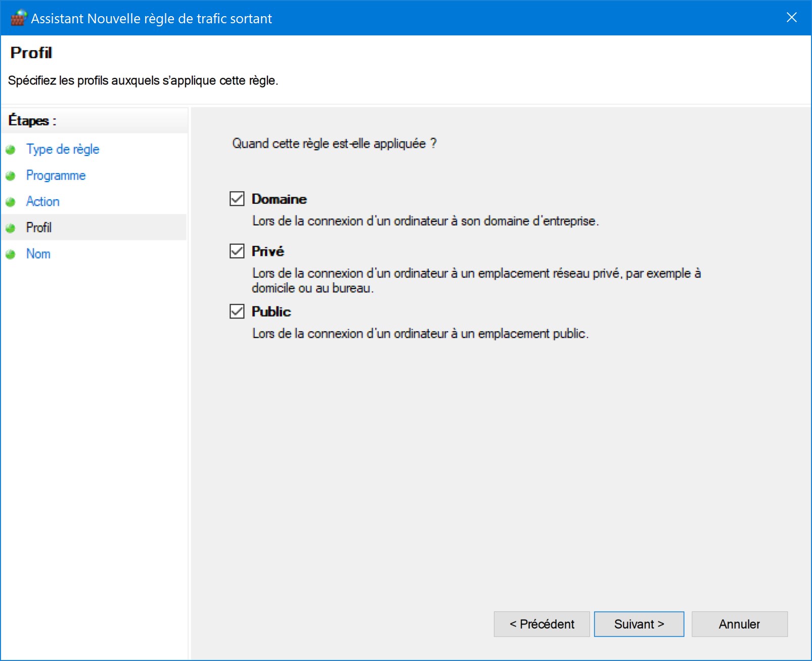The height and width of the screenshot is (661, 812).
Task: Click the 'Spécifiez les profils' instruction text
Action: point(143,80)
